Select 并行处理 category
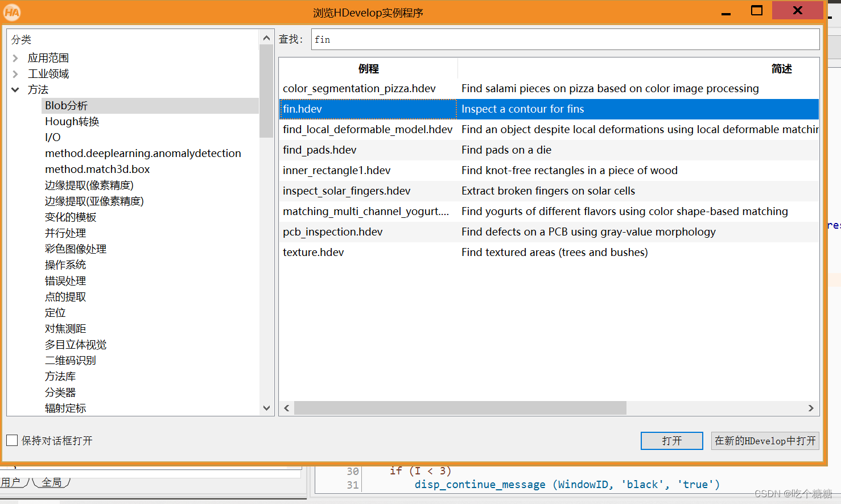The width and height of the screenshot is (841, 504). (65, 233)
